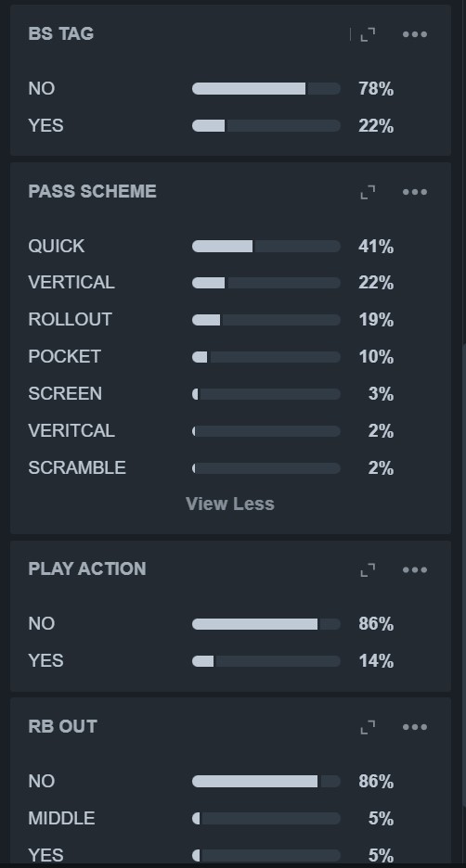The image size is (466, 868).
Task: Open BS TAG more options menu
Action: coord(414,34)
